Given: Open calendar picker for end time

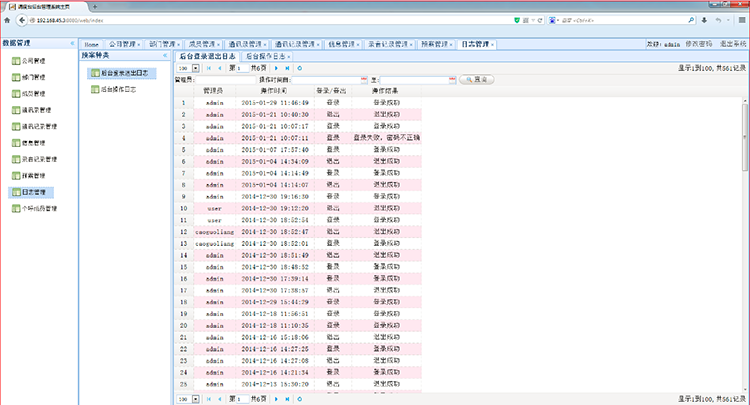Looking at the screenshot, I should click(x=452, y=80).
